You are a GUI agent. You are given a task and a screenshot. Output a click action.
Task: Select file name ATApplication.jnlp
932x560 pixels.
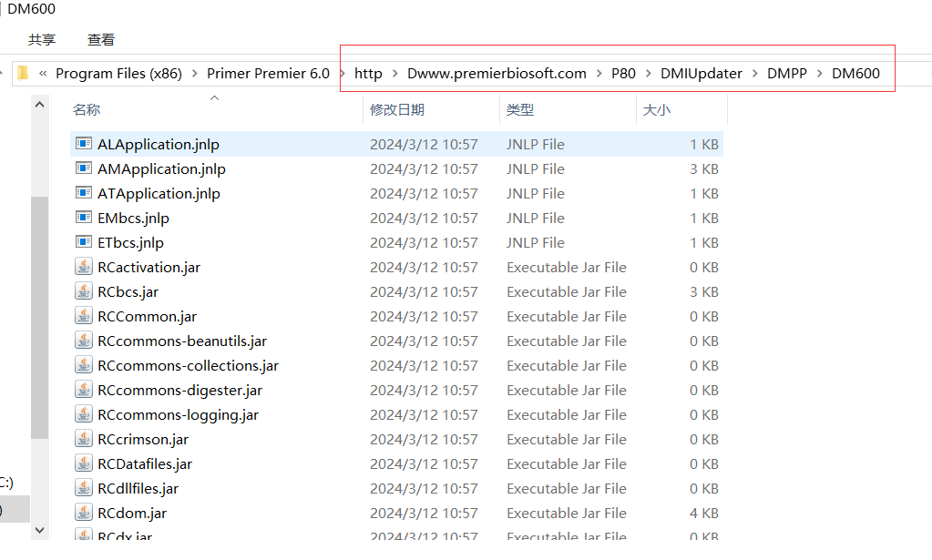click(x=159, y=194)
